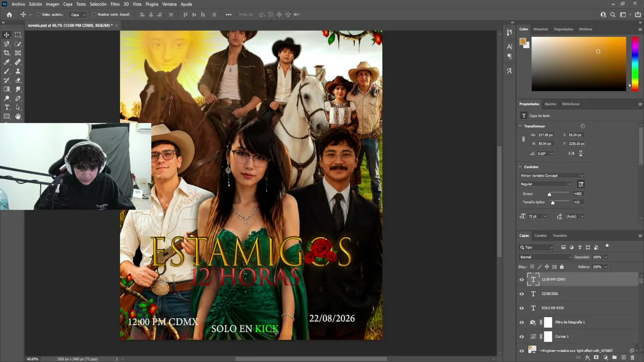644x362 pixels.
Task: Select the SOLO EN KICK layer name
Action: click(552, 308)
